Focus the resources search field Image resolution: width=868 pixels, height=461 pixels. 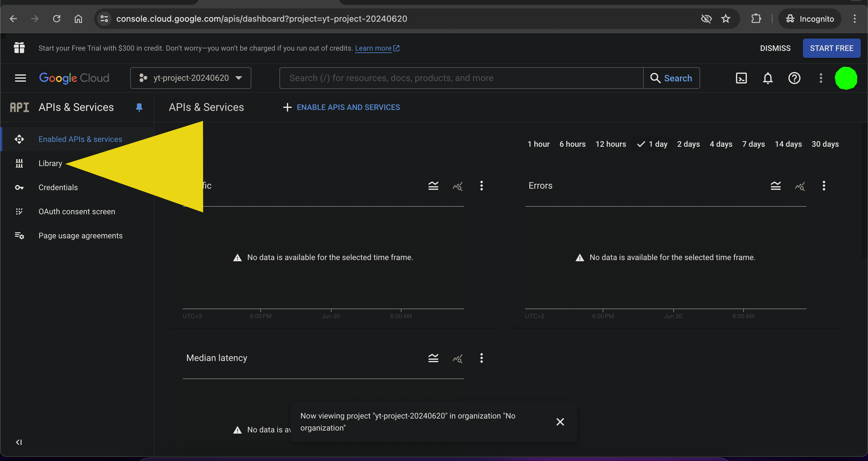[461, 78]
